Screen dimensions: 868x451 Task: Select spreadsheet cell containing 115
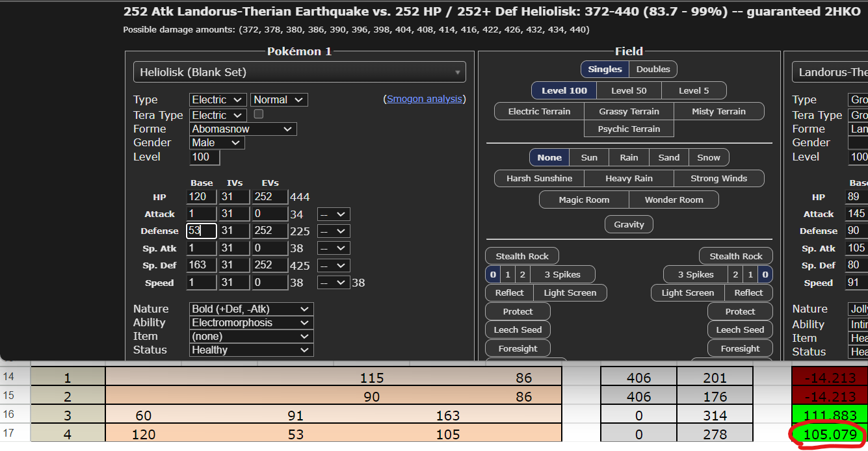pyautogui.click(x=372, y=378)
